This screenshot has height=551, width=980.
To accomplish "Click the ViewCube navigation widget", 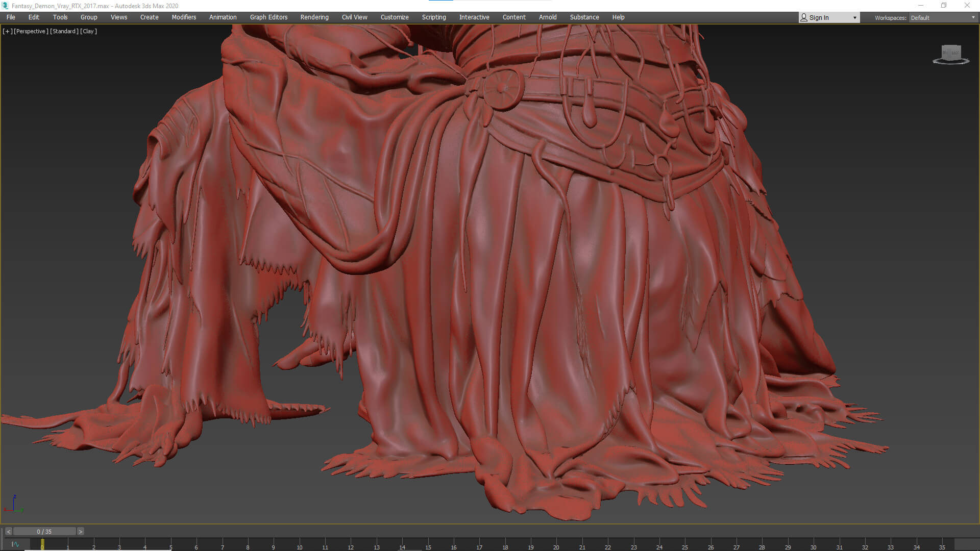I will [x=951, y=54].
